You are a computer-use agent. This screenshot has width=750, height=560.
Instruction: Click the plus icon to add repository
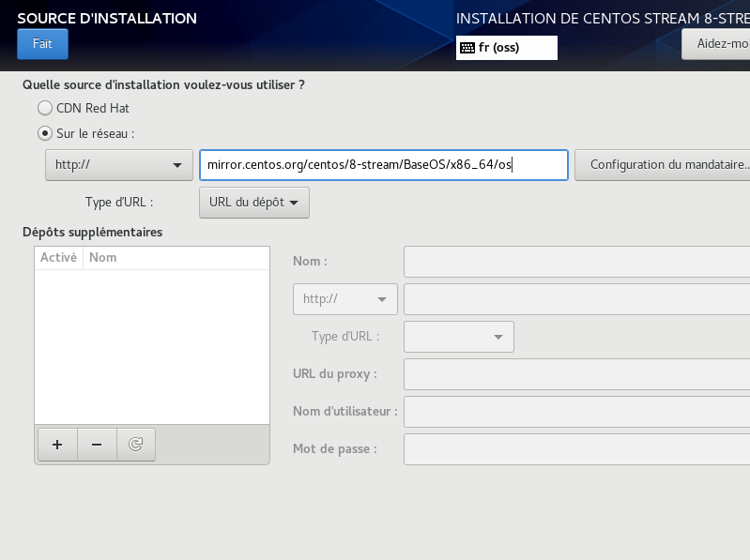click(57, 445)
